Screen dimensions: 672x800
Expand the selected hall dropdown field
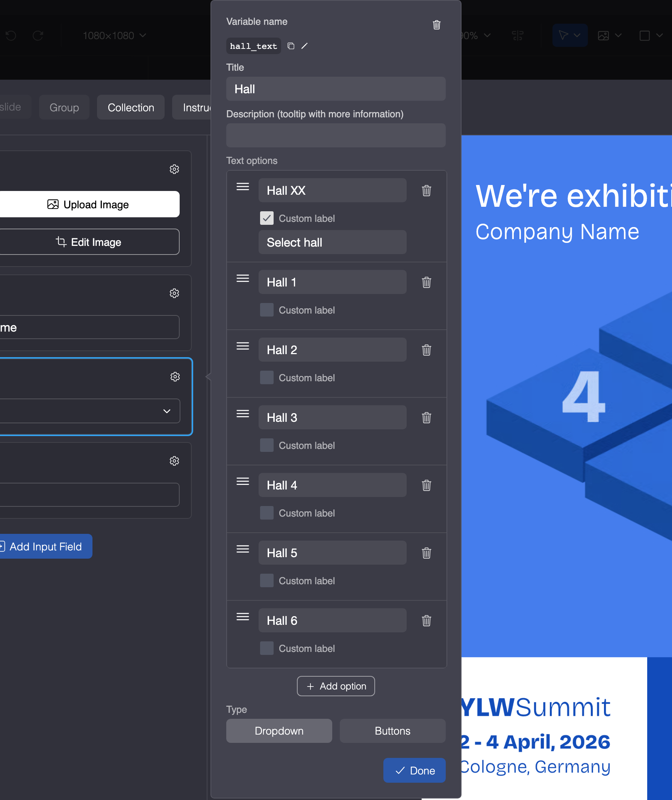(x=89, y=411)
